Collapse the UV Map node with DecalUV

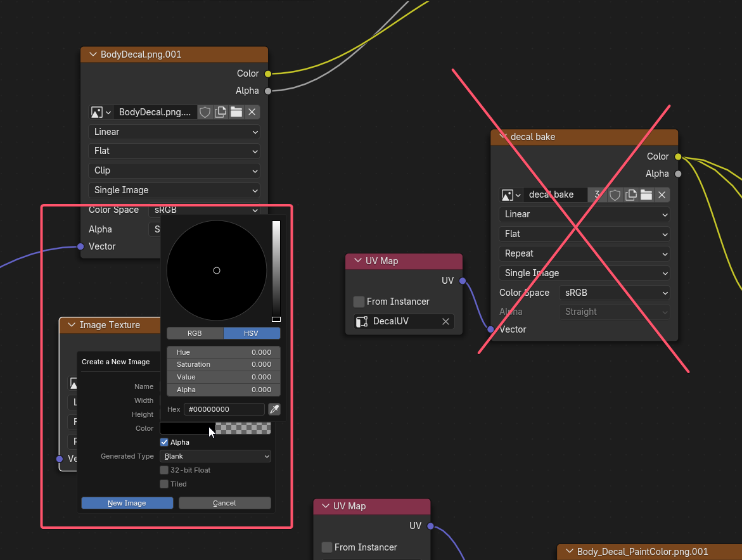(358, 260)
